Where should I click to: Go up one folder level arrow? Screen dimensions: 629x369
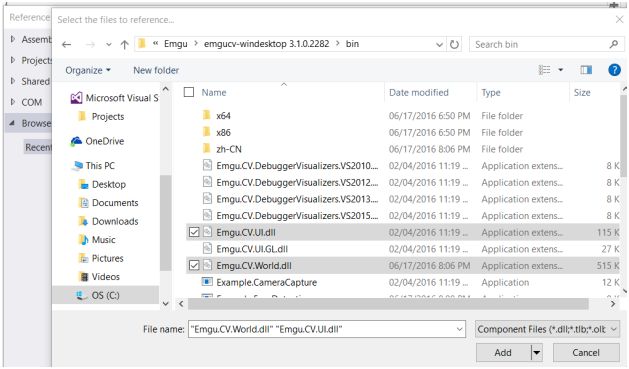[x=125, y=45]
